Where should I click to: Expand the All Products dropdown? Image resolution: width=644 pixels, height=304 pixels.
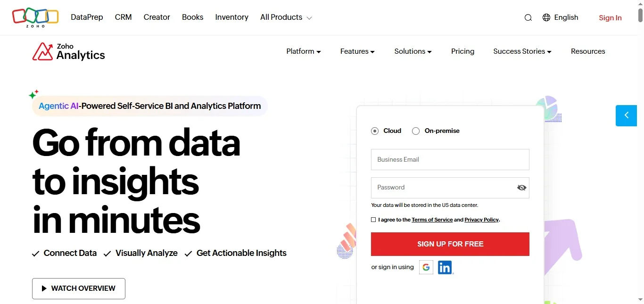click(x=286, y=17)
